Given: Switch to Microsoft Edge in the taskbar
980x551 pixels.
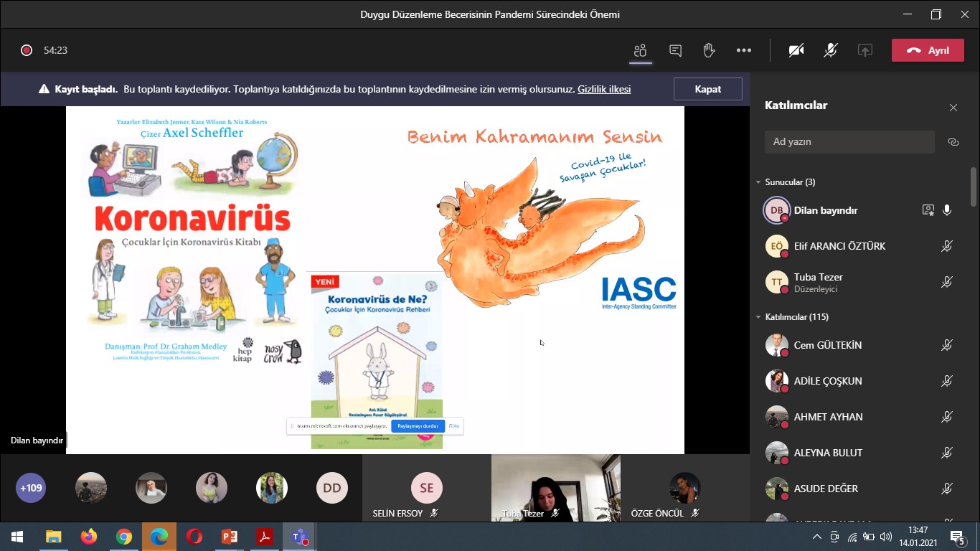Looking at the screenshot, I should point(159,537).
